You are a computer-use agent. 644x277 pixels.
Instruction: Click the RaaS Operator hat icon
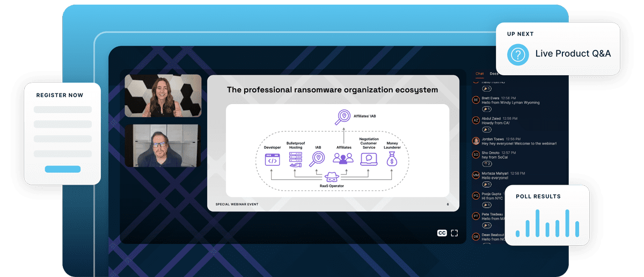click(x=331, y=176)
